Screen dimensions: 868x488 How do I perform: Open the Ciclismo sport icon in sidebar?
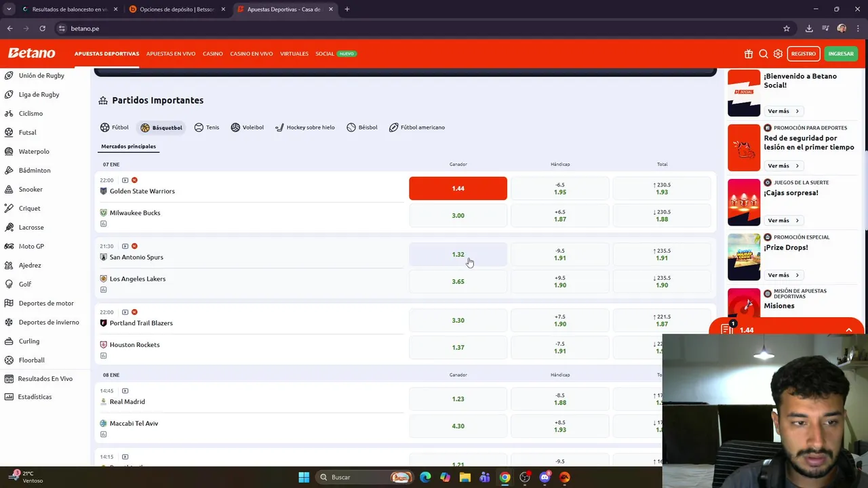[x=9, y=113]
